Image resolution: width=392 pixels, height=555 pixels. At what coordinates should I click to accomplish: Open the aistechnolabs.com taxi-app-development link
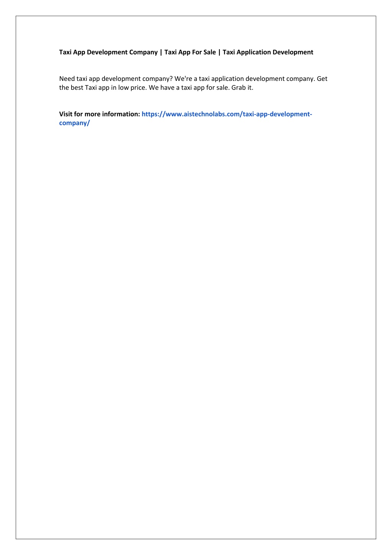pyautogui.click(x=227, y=114)
